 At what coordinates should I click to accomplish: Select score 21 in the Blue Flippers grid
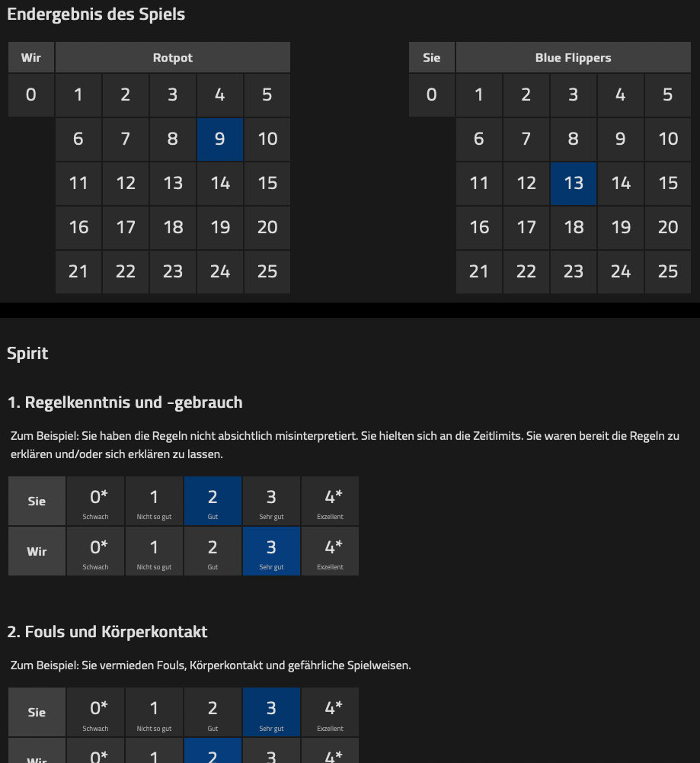click(479, 271)
